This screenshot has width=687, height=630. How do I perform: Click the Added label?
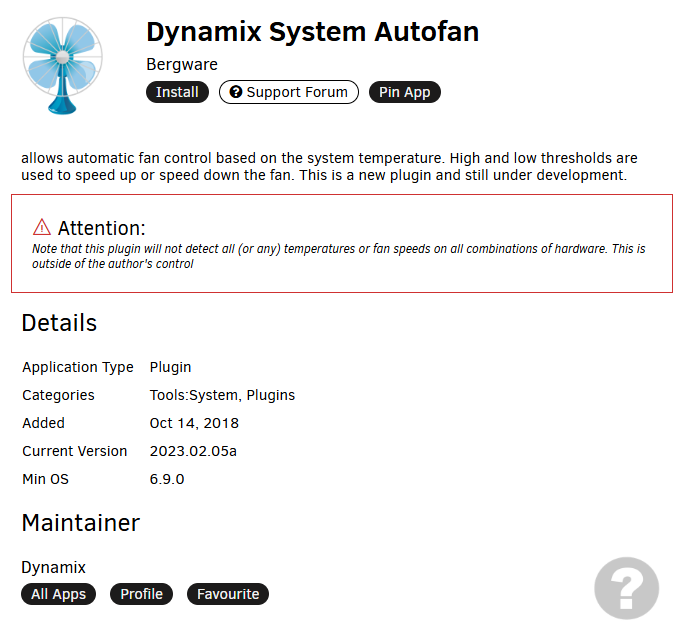pos(43,423)
